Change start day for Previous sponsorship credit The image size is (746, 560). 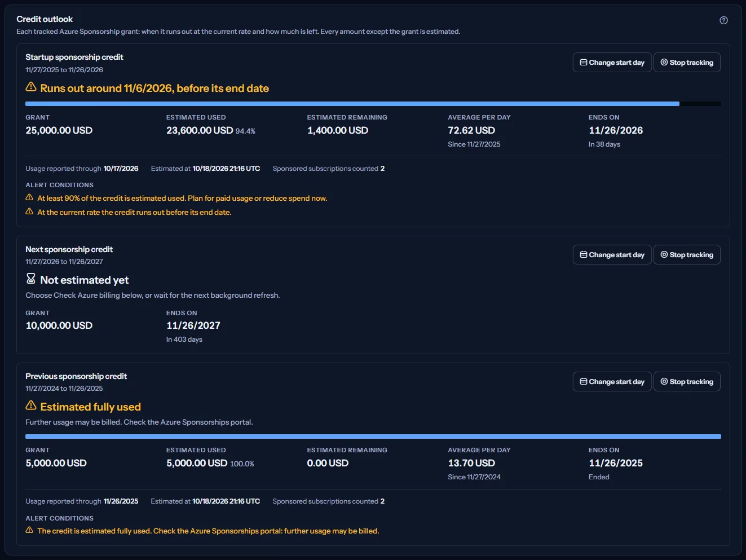[612, 382]
